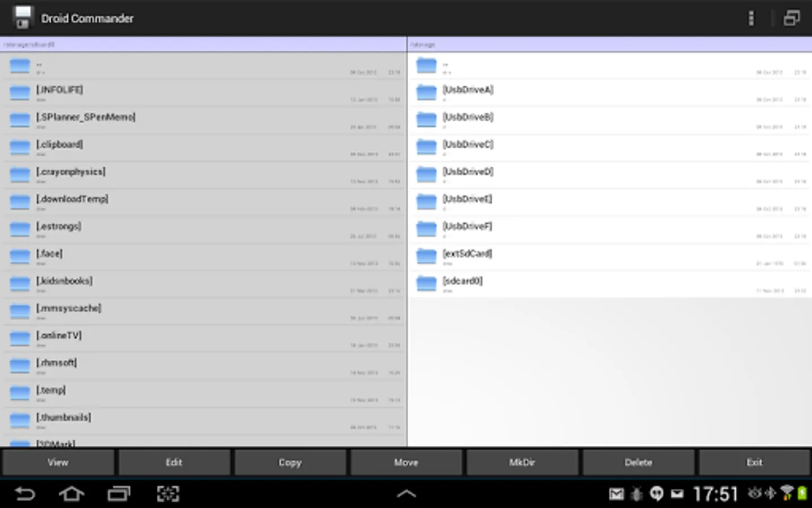Viewport: 812px width, 508px height.
Task: Tap the screenshot capture icon in navigation bar
Action: click(168, 494)
